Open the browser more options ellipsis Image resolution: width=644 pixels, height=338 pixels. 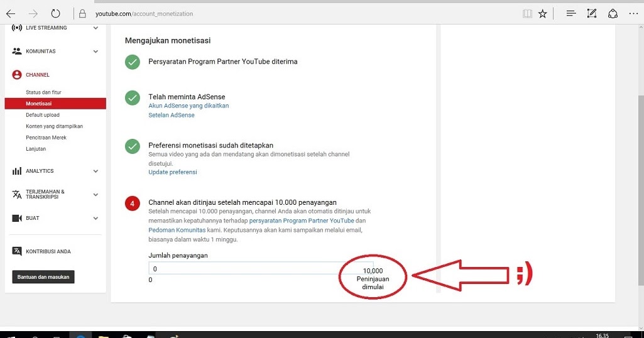pyautogui.click(x=633, y=14)
